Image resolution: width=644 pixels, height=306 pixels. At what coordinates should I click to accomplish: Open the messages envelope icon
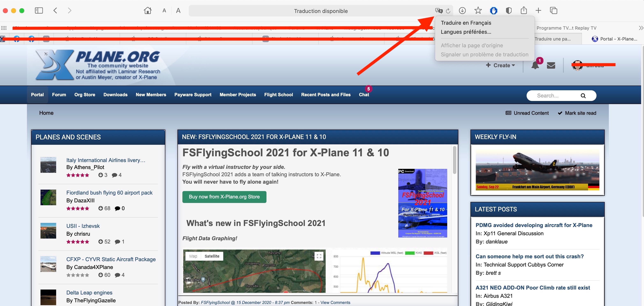(551, 65)
